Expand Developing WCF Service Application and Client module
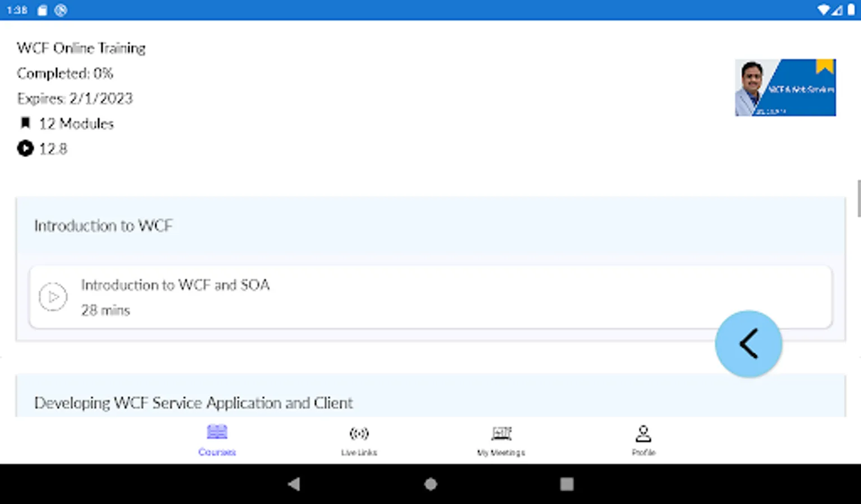Screen dimensions: 861x504 (x=430, y=396)
